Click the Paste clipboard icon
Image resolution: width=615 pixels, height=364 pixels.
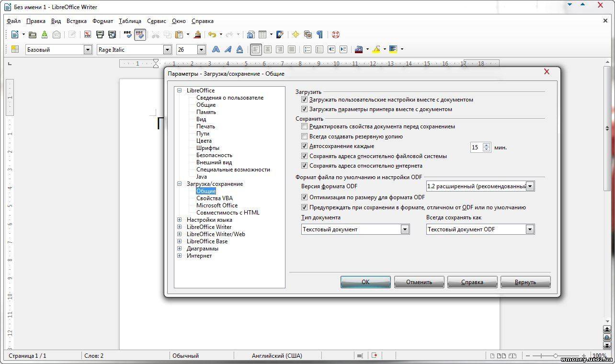(179, 34)
